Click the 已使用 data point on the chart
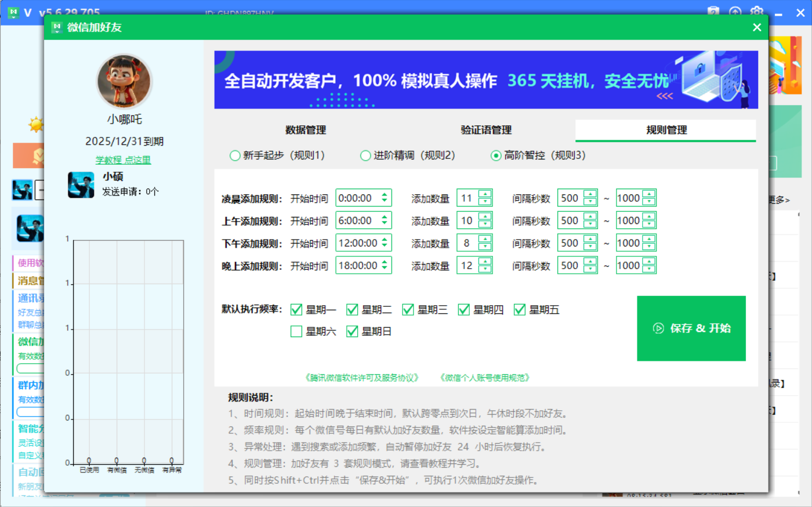 point(89,461)
